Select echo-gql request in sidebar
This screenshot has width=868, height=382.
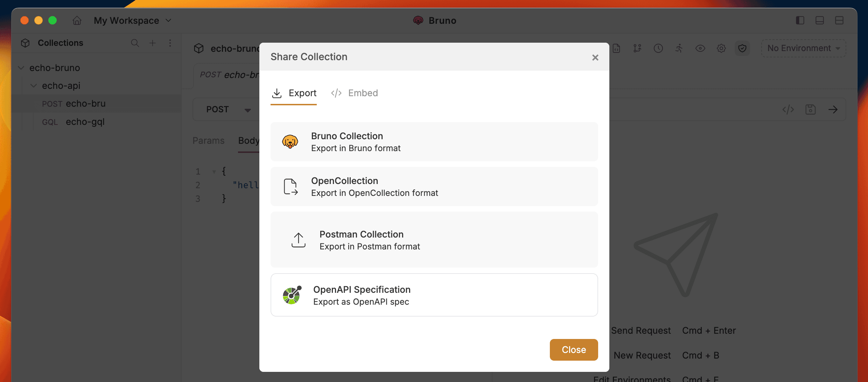[x=85, y=122]
